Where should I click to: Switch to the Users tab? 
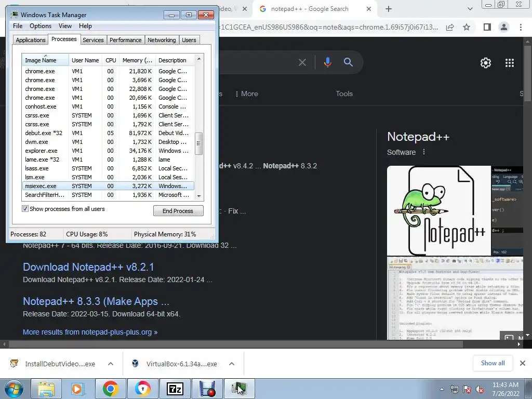(x=189, y=40)
